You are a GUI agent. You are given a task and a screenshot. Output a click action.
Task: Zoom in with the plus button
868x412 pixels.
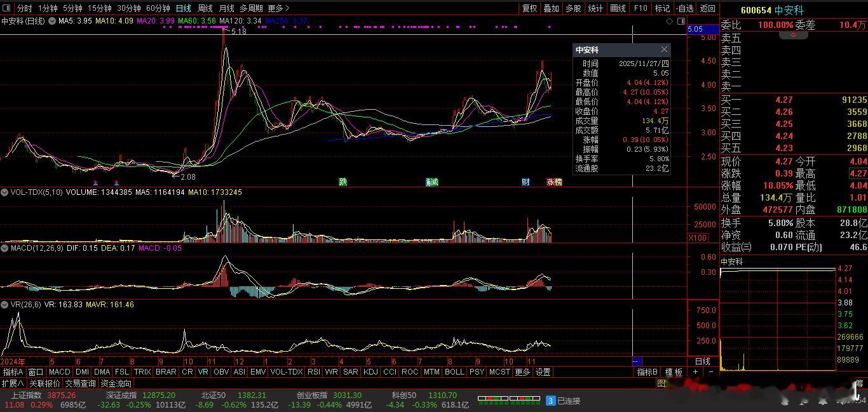coord(695,372)
